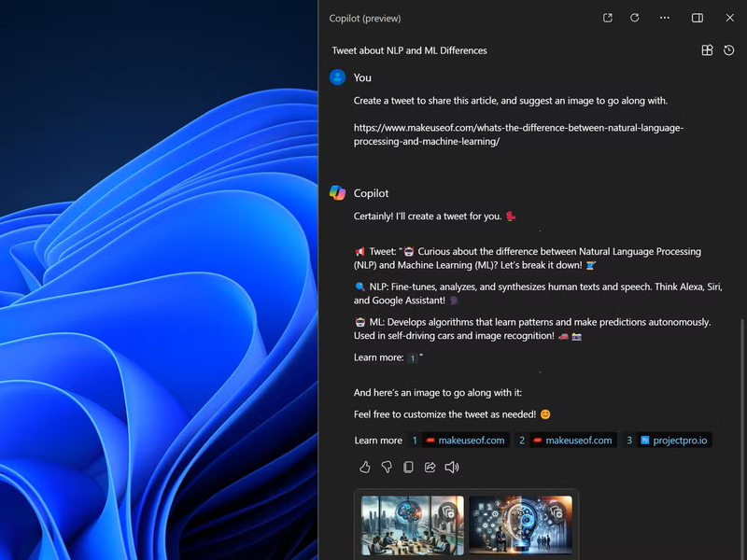Screen dimensions: 747x560
Task: Open the three-dot more options menu
Action: (x=665, y=18)
